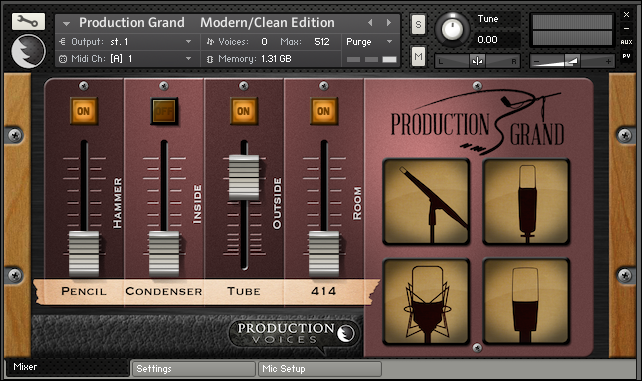Select the tube microphone with shockmount tile
Screen dimensions: 642x381
426,302
